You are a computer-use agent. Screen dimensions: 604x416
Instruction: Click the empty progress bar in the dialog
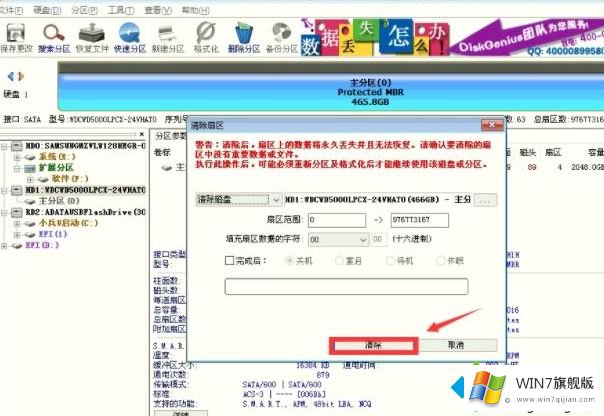[x=346, y=287]
